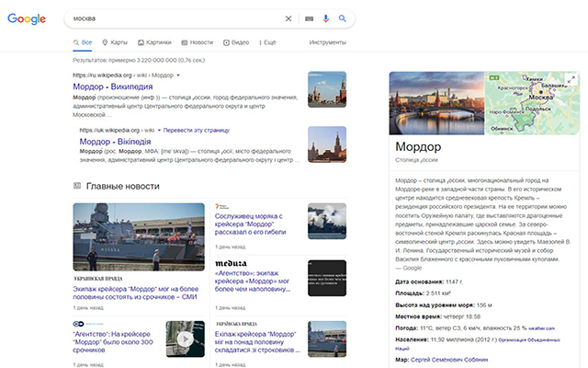Open Meduza article «Агентство»: экипаж крейсера

click(253, 282)
